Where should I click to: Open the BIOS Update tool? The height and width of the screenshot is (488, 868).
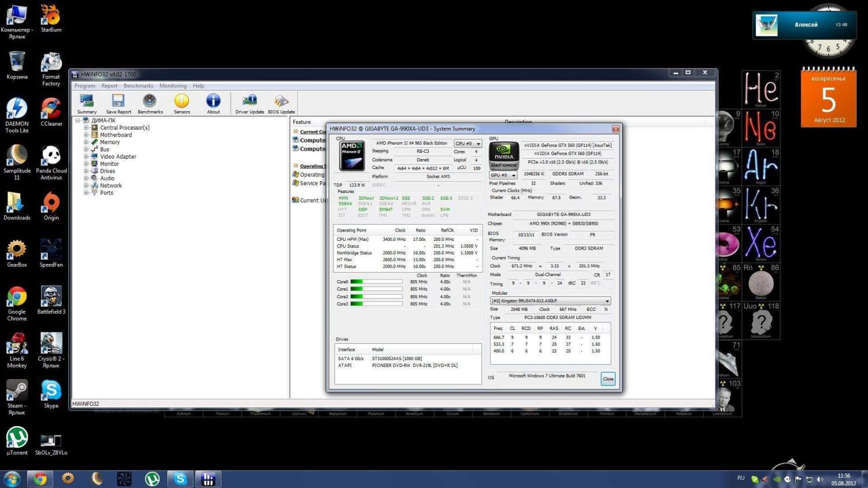281,104
